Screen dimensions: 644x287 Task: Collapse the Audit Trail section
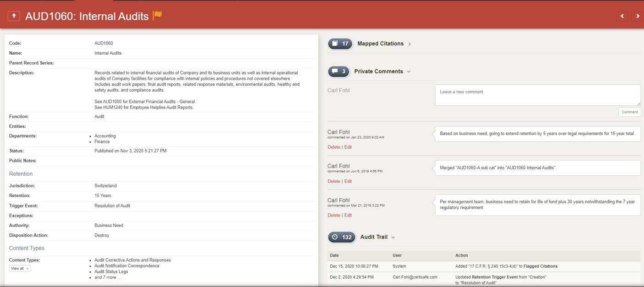(393, 238)
